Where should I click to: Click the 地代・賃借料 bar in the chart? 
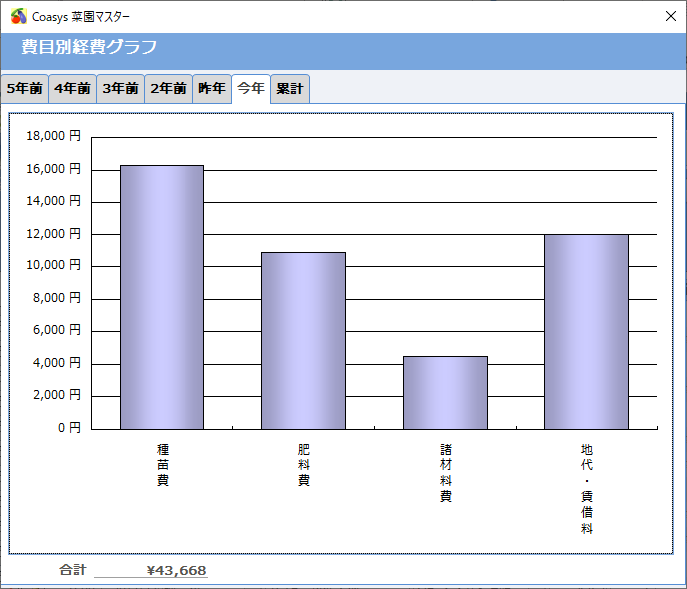pyautogui.click(x=587, y=332)
